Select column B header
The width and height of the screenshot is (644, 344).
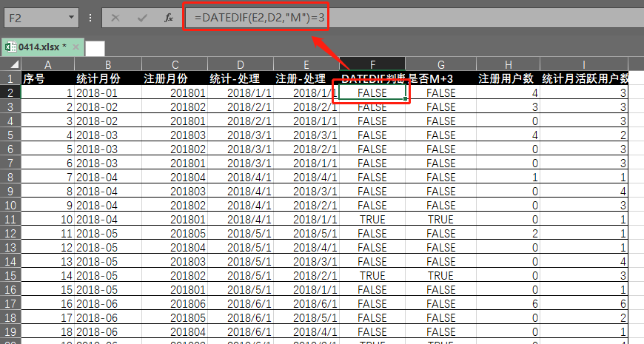click(x=108, y=64)
